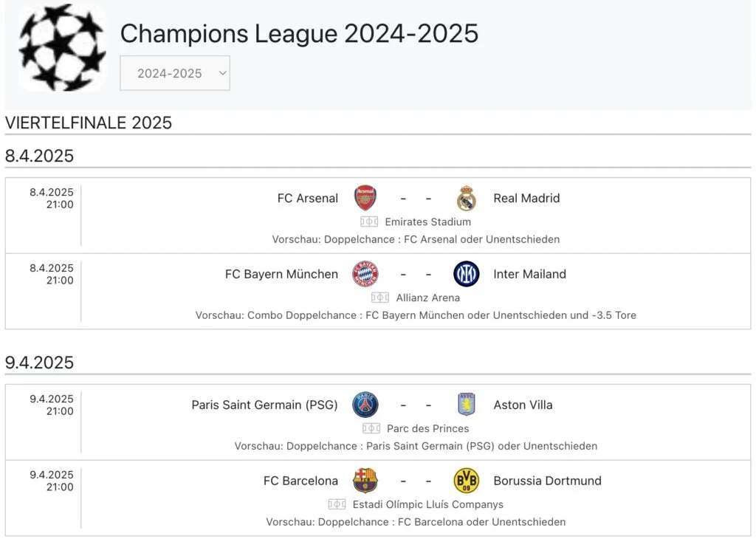Viewport: 756px width, 539px height.
Task: Open the FC Arsenal team page link
Action: [308, 198]
